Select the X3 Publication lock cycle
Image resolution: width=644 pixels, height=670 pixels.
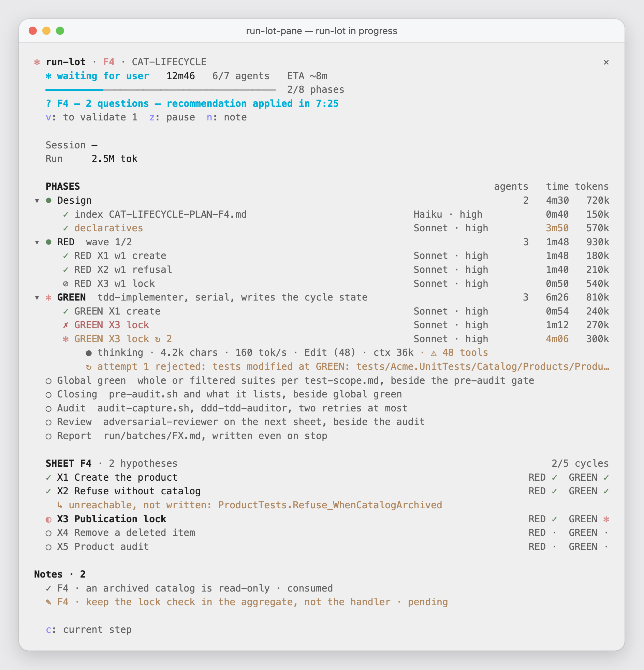pyautogui.click(x=327, y=519)
